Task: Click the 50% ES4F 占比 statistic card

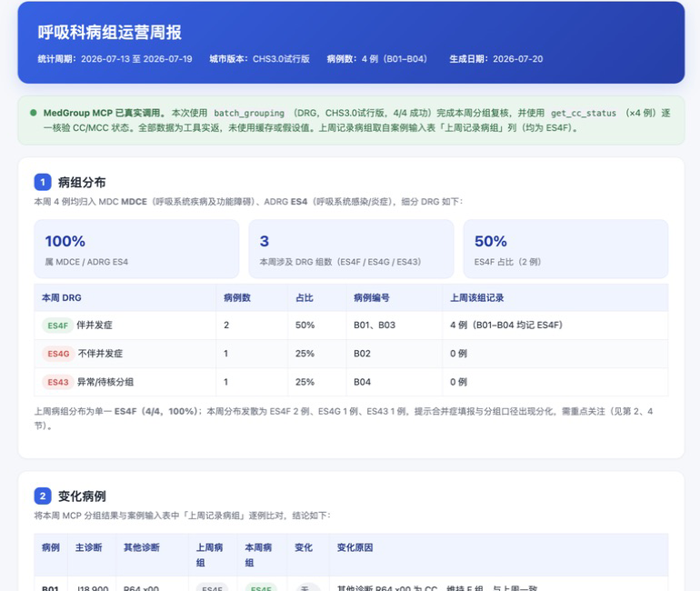Action: tap(565, 248)
